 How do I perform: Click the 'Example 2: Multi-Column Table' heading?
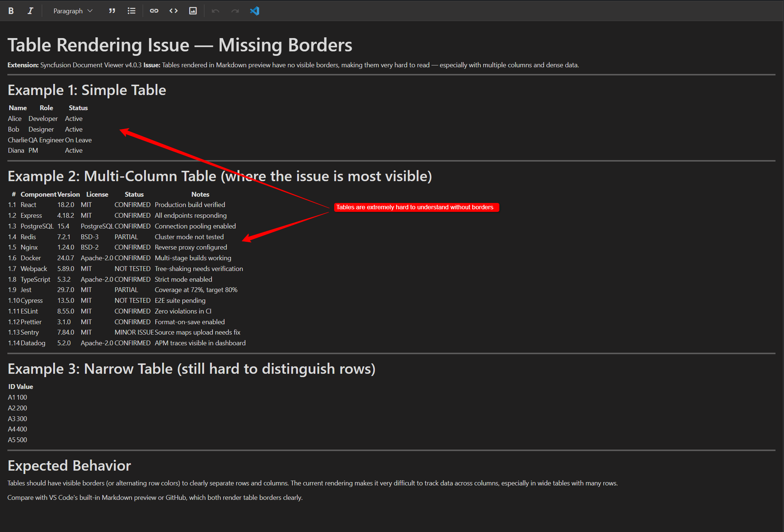tap(220, 176)
